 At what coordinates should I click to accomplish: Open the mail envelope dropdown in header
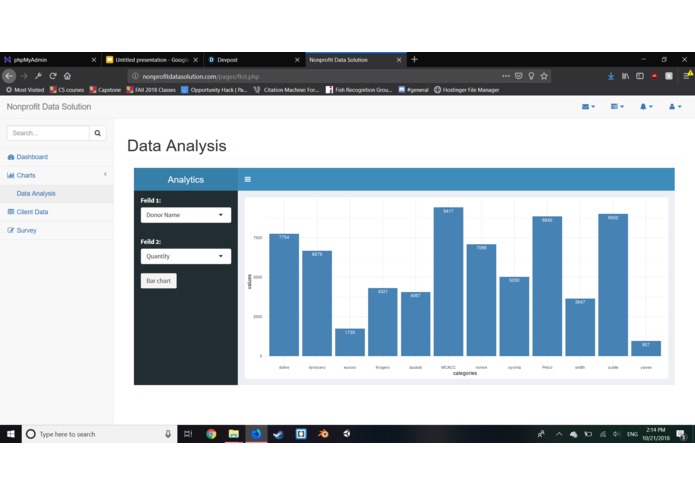point(588,106)
